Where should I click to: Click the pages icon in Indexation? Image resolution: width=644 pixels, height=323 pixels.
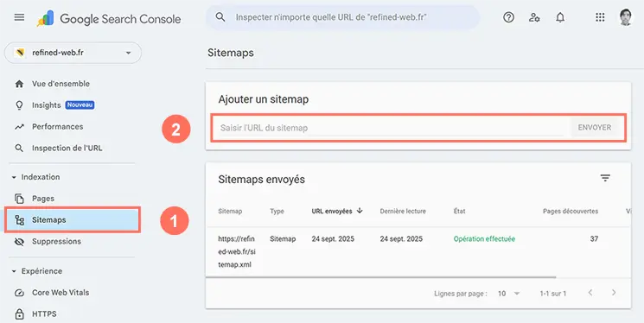point(19,199)
